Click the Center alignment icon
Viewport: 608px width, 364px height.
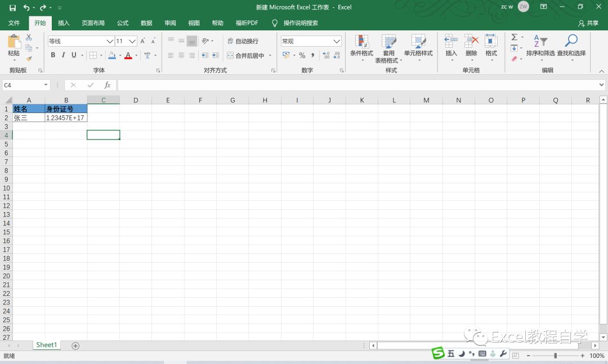point(181,56)
